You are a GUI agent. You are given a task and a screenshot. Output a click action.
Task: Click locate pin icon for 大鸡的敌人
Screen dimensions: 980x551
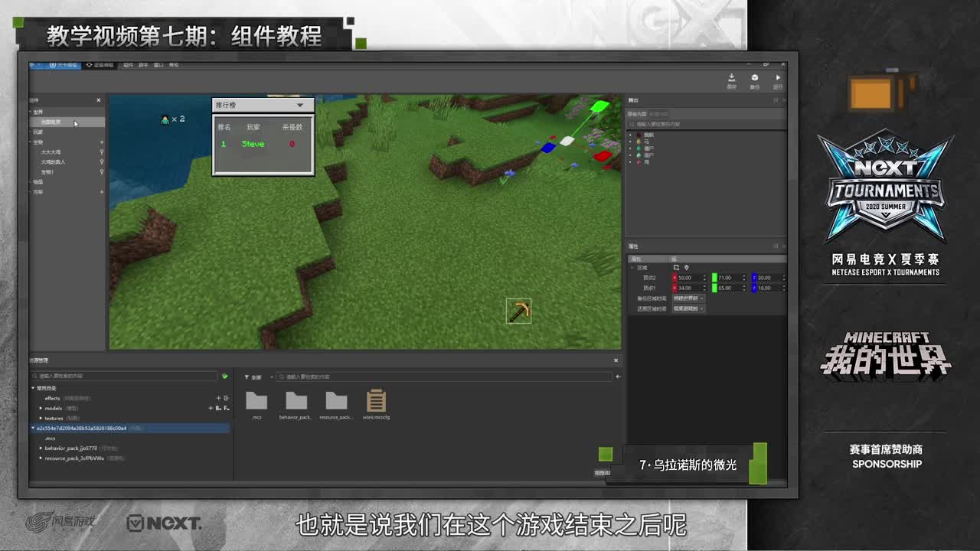coord(101,162)
